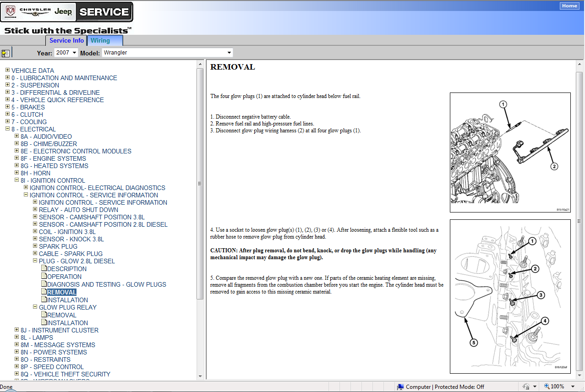Click the document icon next to DESCRIPTION

point(44,269)
